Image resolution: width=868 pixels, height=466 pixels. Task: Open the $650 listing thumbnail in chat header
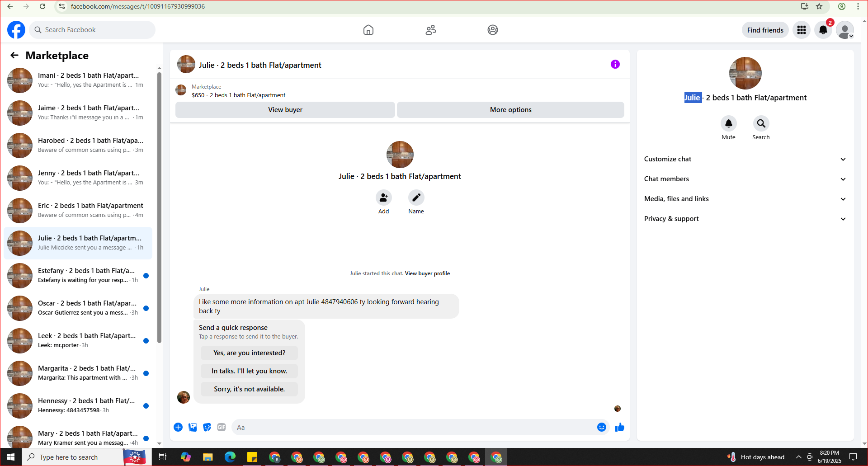click(x=181, y=90)
